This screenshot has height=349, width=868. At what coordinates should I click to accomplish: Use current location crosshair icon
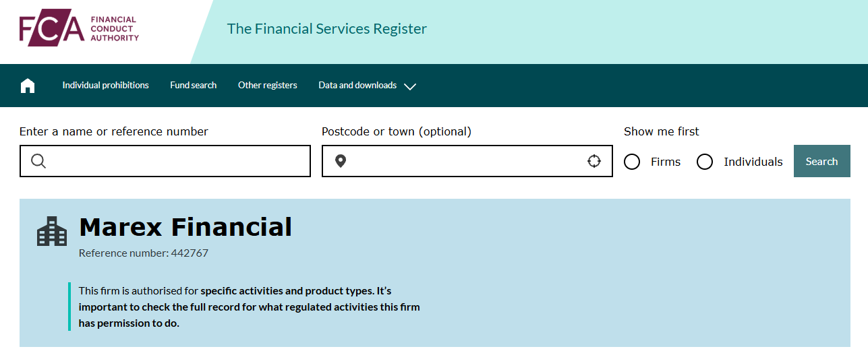(594, 161)
